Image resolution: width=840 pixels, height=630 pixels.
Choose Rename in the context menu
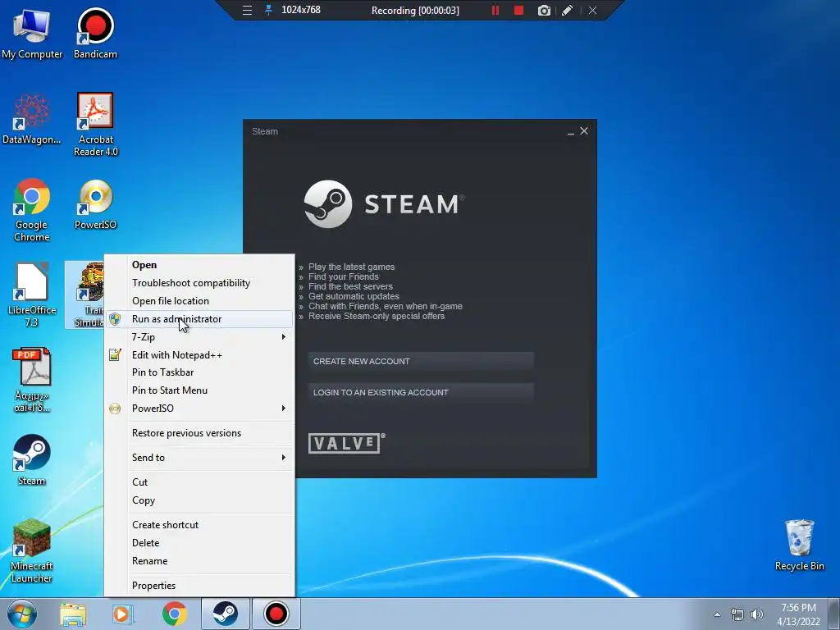199,561
